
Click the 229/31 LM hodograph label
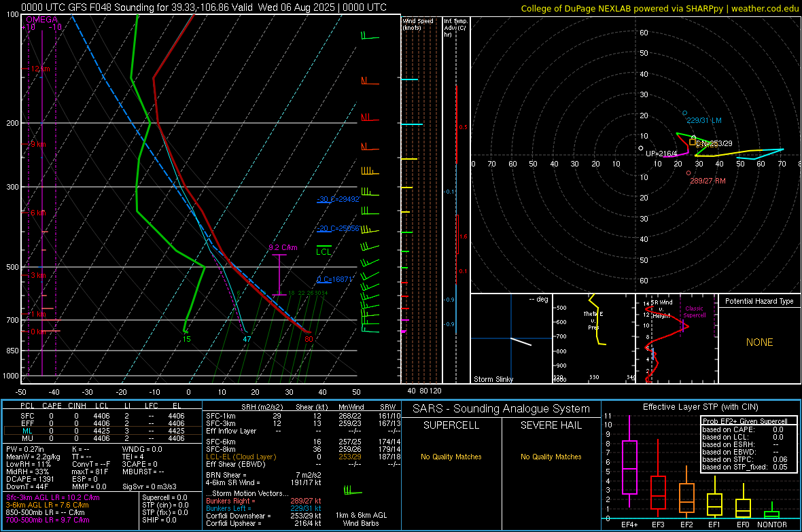point(704,121)
